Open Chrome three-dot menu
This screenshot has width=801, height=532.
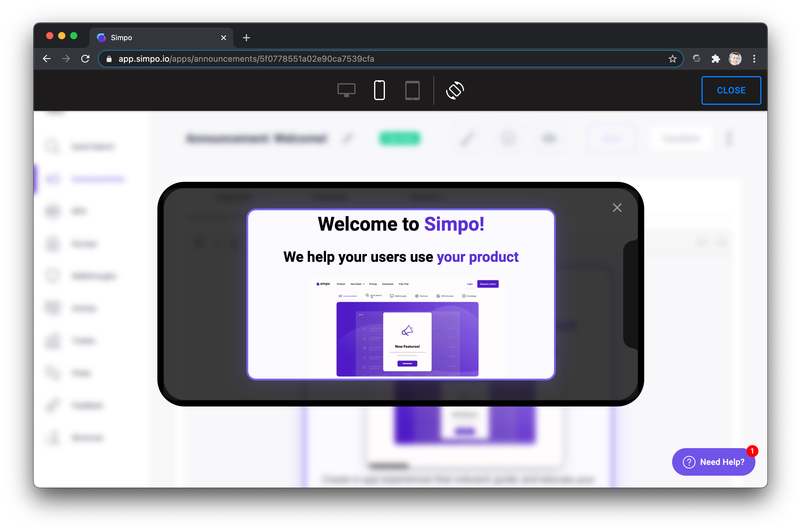coord(754,59)
